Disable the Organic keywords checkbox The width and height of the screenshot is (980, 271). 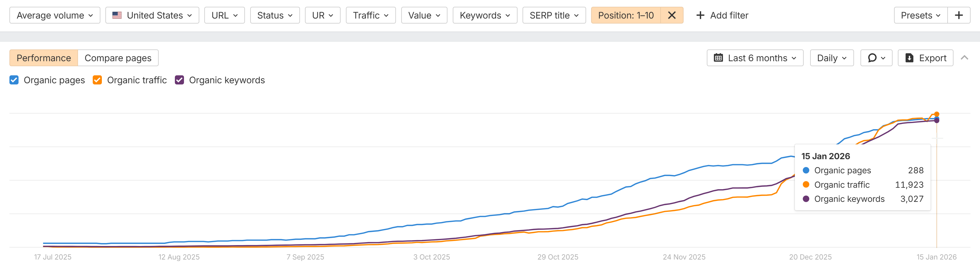tap(180, 80)
